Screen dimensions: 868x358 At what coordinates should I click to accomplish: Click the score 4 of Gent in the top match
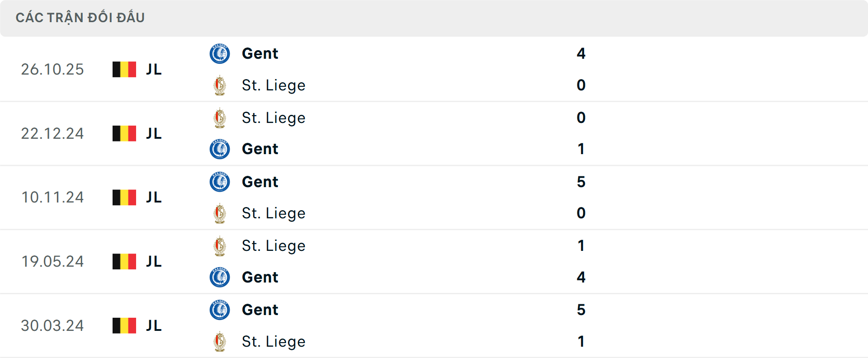581,53
